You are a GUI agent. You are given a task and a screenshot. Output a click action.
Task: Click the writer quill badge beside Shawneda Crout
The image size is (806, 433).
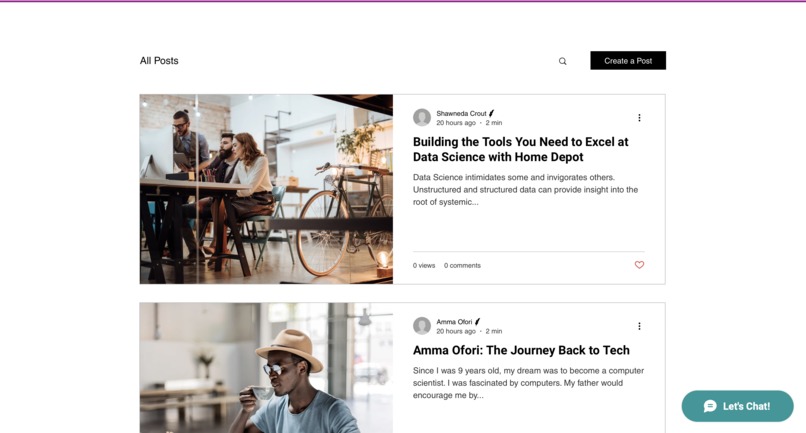(491, 113)
